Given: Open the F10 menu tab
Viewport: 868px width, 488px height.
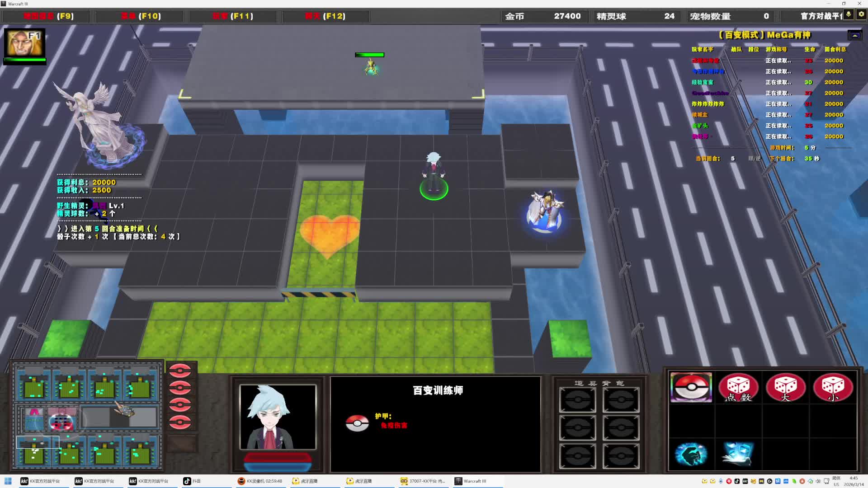Looking at the screenshot, I should pyautogui.click(x=141, y=16).
